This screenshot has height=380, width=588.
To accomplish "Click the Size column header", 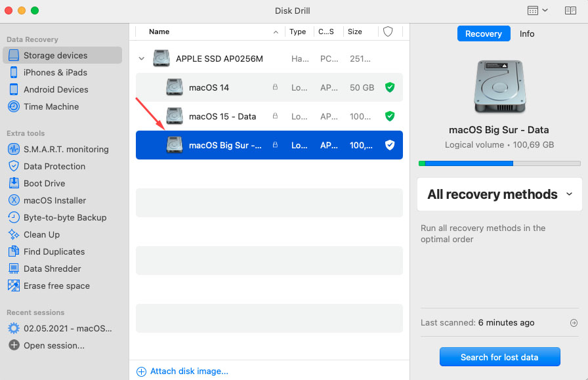I will click(355, 32).
